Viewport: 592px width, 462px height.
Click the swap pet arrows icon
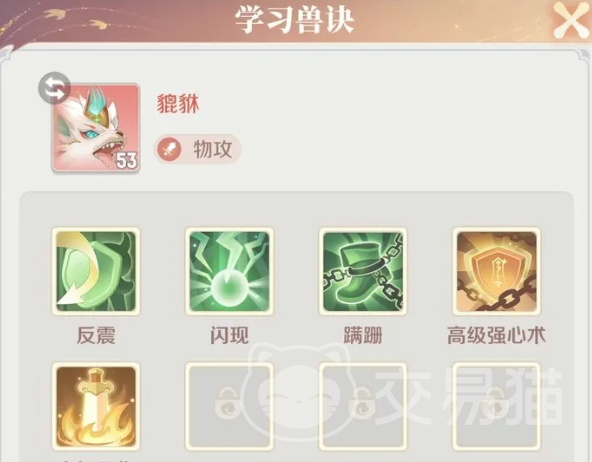(x=54, y=88)
